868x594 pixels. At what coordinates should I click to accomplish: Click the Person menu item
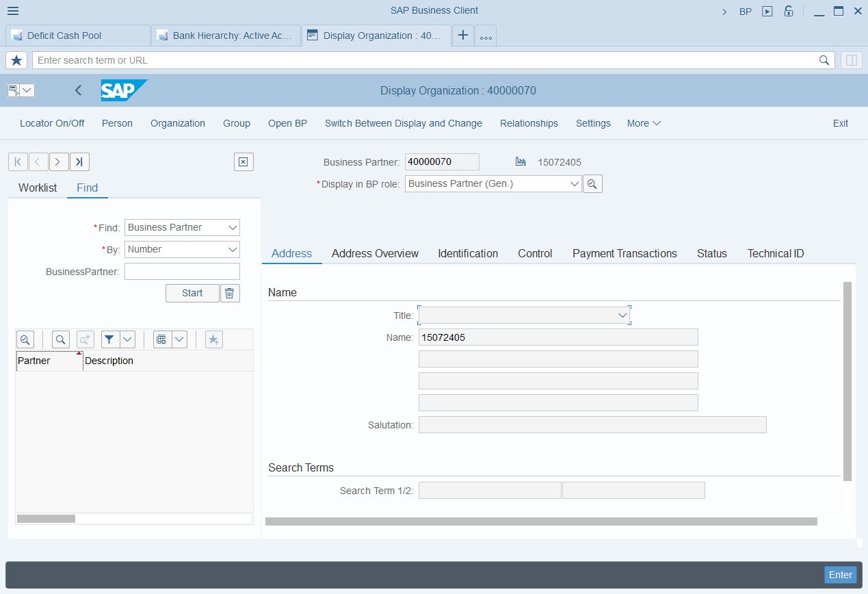[x=117, y=123]
